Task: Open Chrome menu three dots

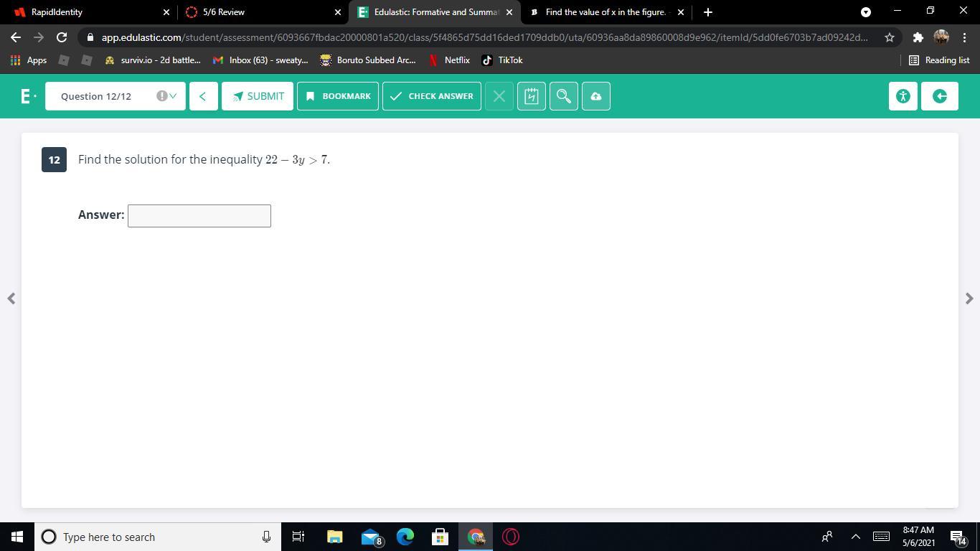Action: tap(964, 37)
